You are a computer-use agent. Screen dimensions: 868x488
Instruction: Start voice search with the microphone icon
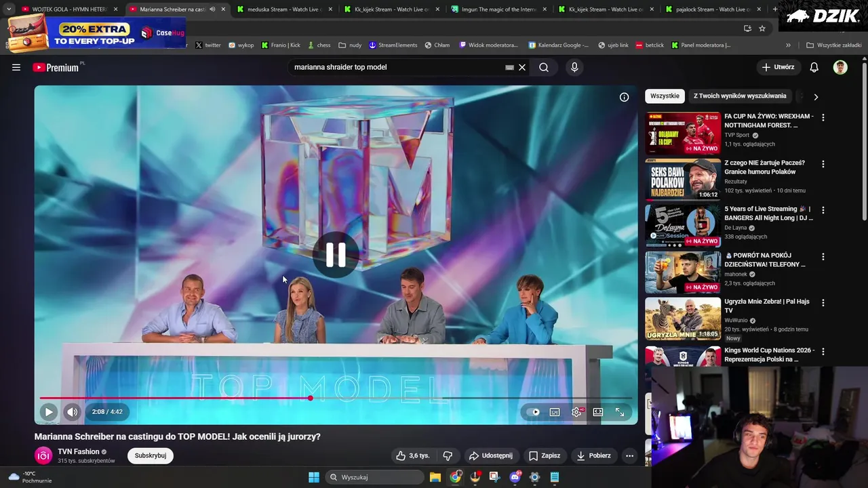tap(574, 67)
